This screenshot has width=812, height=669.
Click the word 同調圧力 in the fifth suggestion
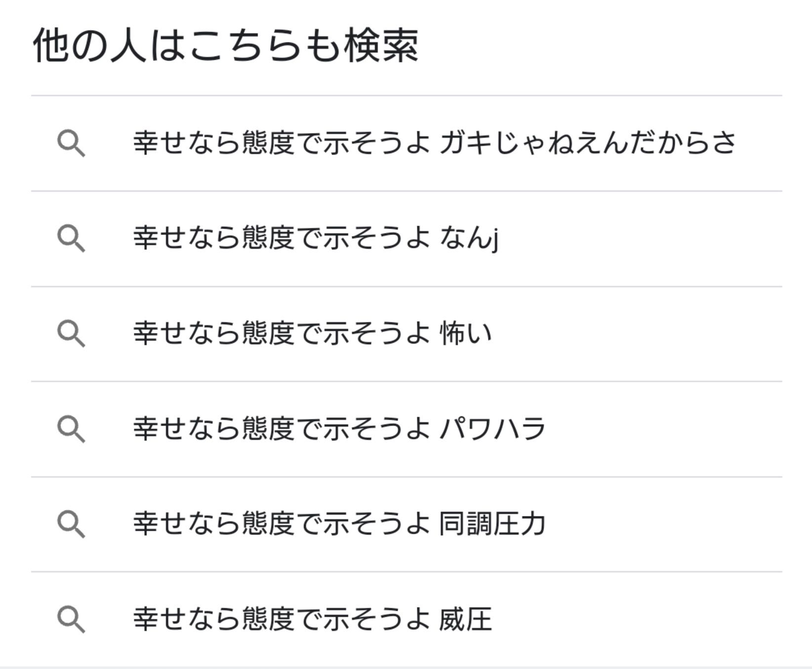pyautogui.click(x=492, y=524)
